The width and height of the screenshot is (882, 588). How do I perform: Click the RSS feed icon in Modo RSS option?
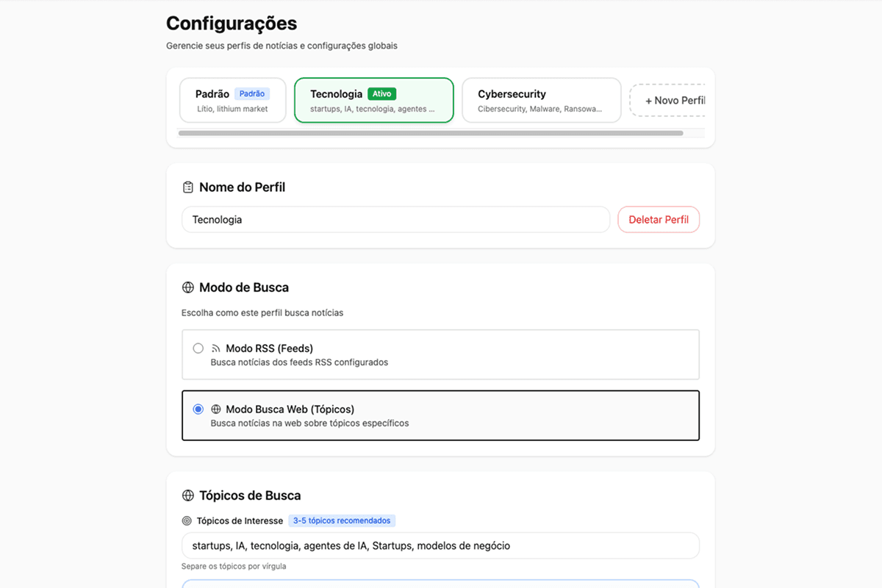216,348
